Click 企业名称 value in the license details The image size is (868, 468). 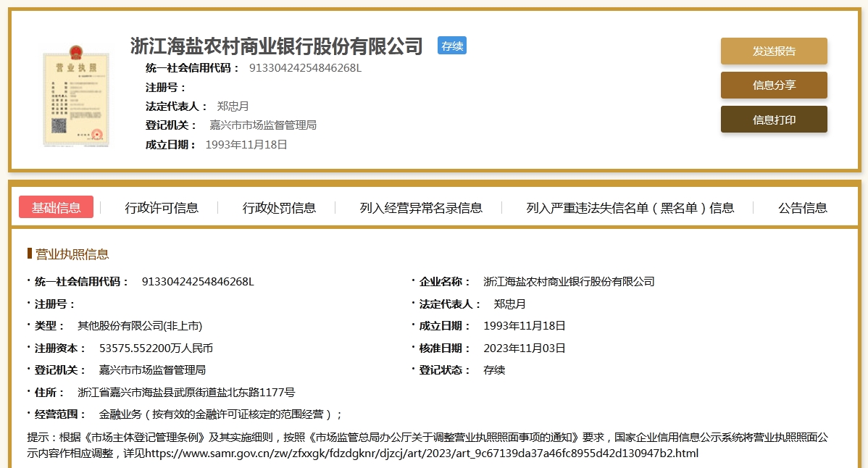click(x=569, y=282)
